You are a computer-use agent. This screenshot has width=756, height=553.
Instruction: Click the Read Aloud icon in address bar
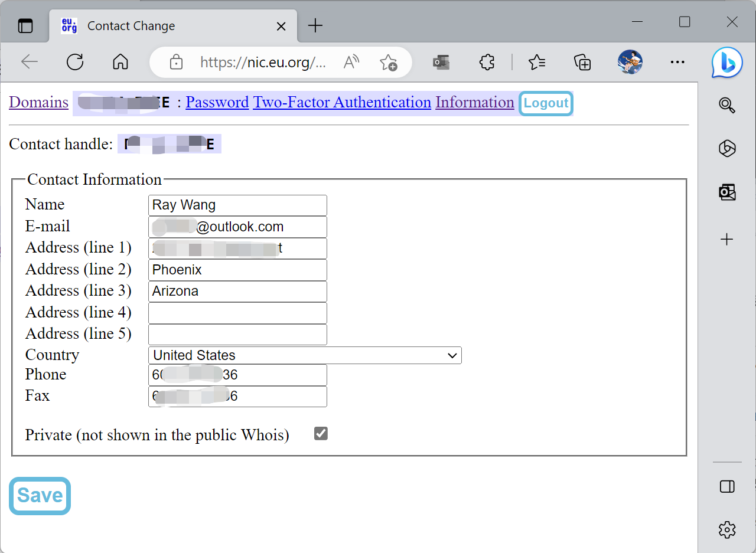351,62
